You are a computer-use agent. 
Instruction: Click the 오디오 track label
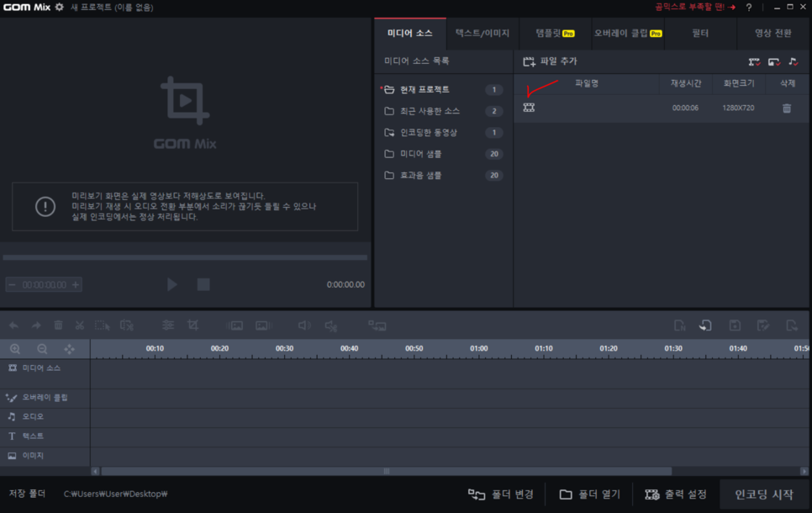point(33,416)
